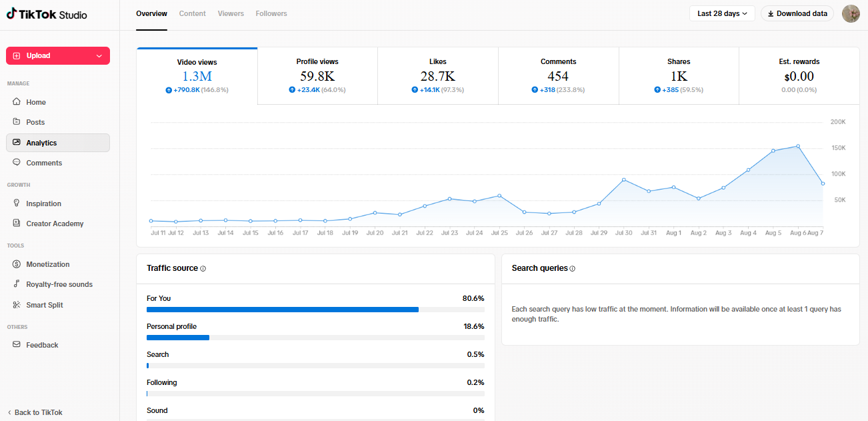
Task: Open Posts in the sidebar
Action: coord(58,122)
